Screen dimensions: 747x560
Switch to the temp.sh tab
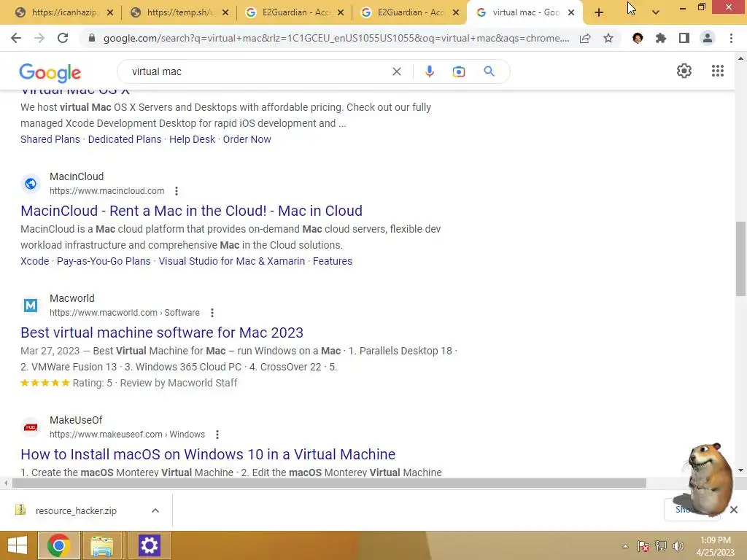(179, 12)
